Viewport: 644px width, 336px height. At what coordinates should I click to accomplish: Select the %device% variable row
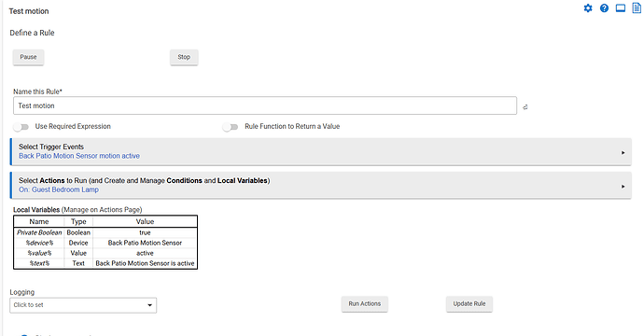point(105,243)
